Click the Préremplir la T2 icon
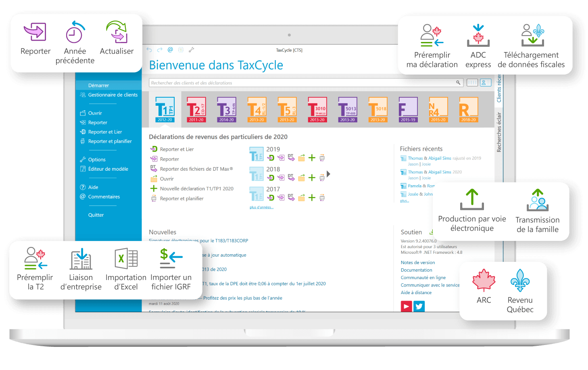The image size is (588, 370). tap(35, 258)
